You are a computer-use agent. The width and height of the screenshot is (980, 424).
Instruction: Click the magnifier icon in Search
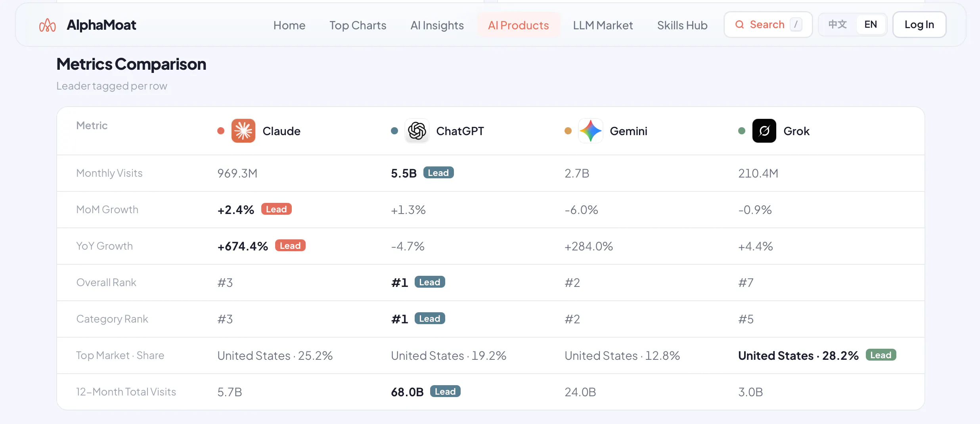739,25
